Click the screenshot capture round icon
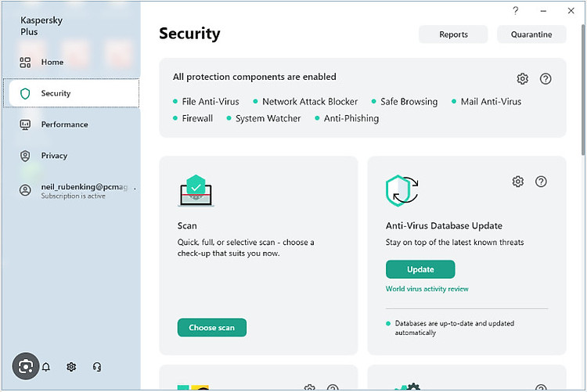Viewport: 587px width, 392px height. [x=26, y=366]
